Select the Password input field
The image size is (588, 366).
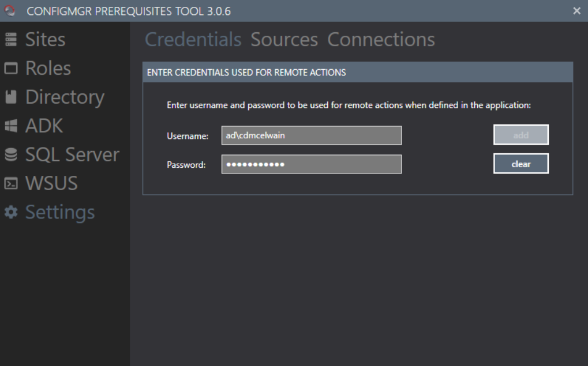click(311, 164)
